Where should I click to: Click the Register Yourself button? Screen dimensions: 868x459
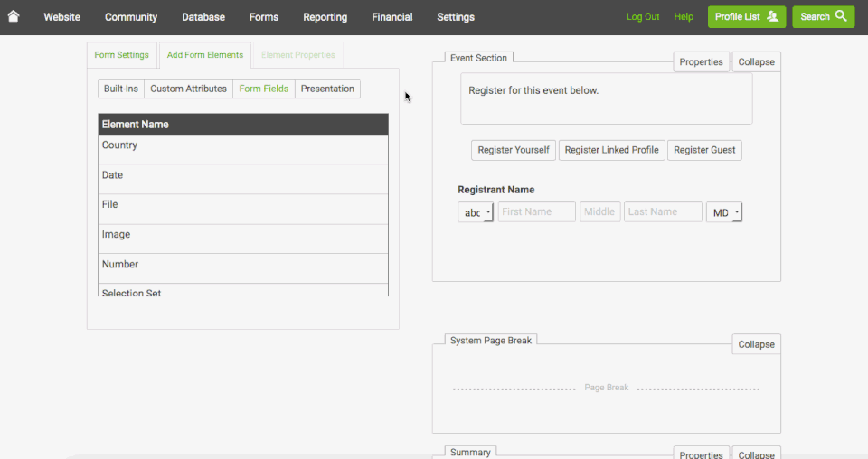pyautogui.click(x=514, y=150)
